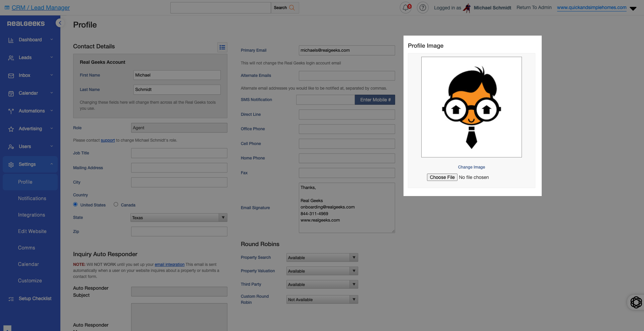The image size is (644, 331).
Task: Click the Zip field
Action: (x=179, y=232)
